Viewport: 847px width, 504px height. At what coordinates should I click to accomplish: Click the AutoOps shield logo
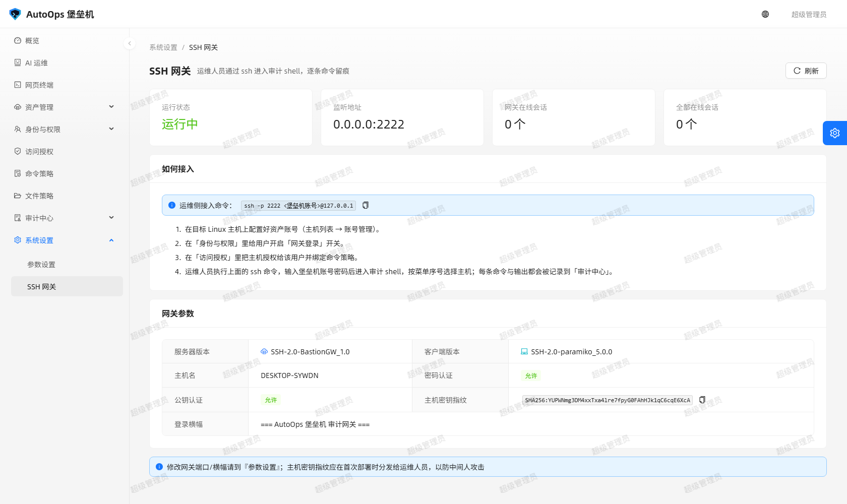pyautogui.click(x=15, y=14)
